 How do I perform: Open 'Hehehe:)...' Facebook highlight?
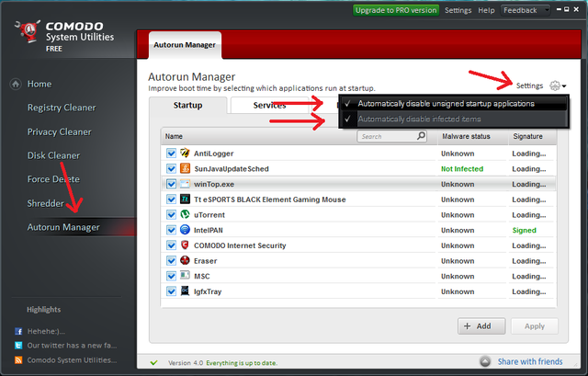[46, 331]
